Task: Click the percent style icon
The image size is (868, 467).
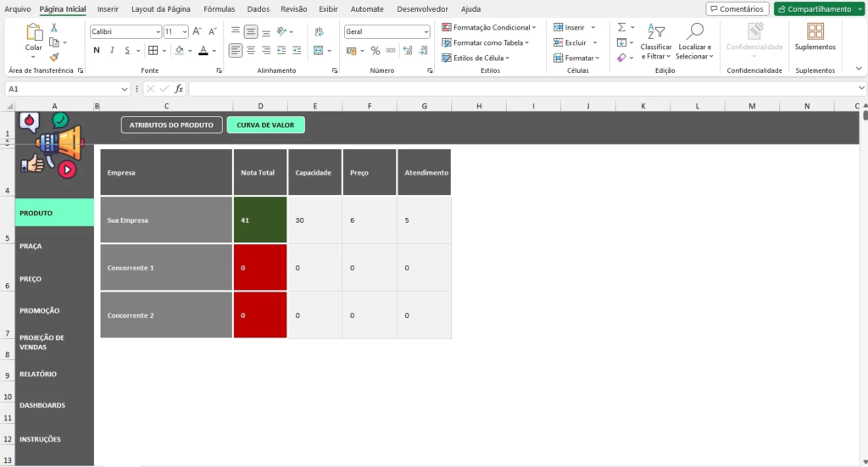Action: pos(376,51)
